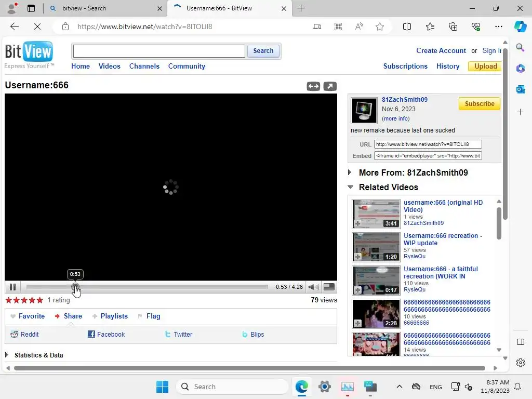Rate video with five stars
Image resolution: width=532 pixels, height=399 pixels.
click(39, 300)
